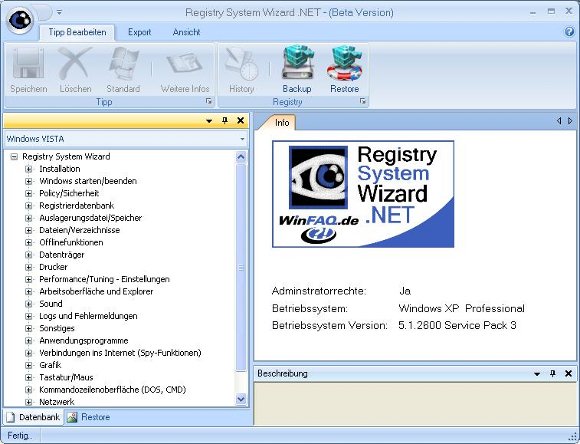
Task: Select the Sonstiges tree item
Action: 57,328
